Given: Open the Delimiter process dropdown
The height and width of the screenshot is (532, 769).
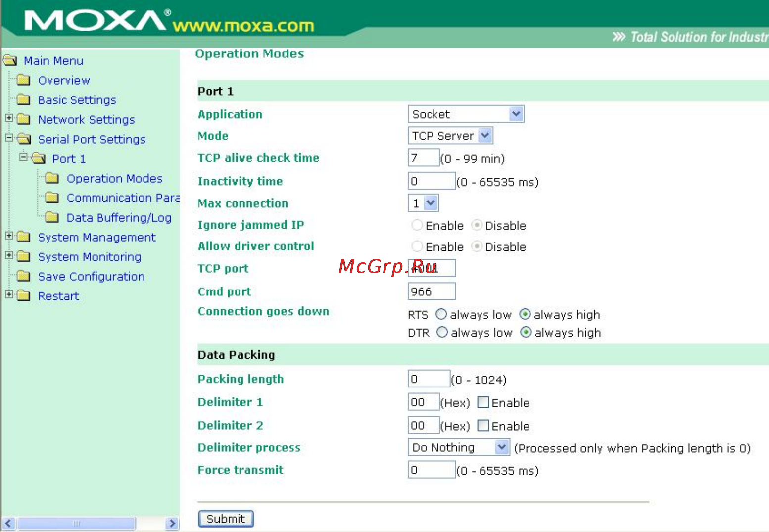Looking at the screenshot, I should tap(459, 447).
